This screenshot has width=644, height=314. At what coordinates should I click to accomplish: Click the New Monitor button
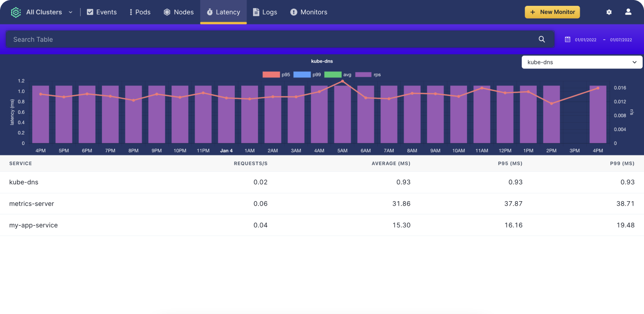[552, 12]
